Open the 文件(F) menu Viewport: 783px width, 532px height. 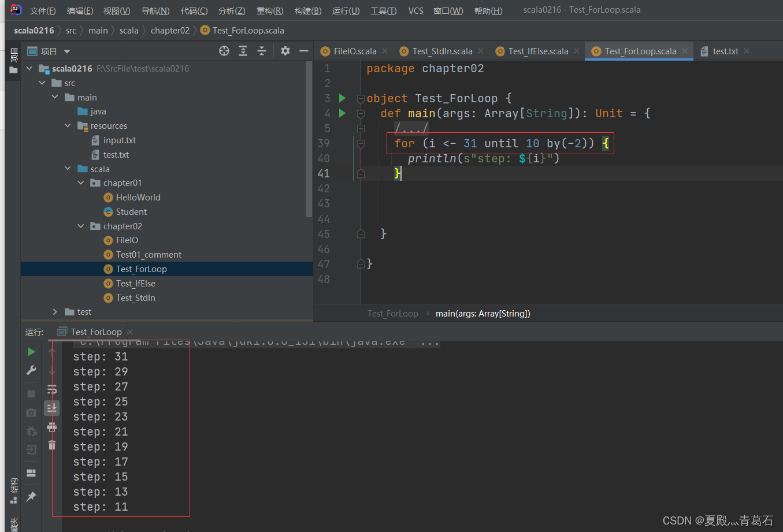click(x=43, y=10)
